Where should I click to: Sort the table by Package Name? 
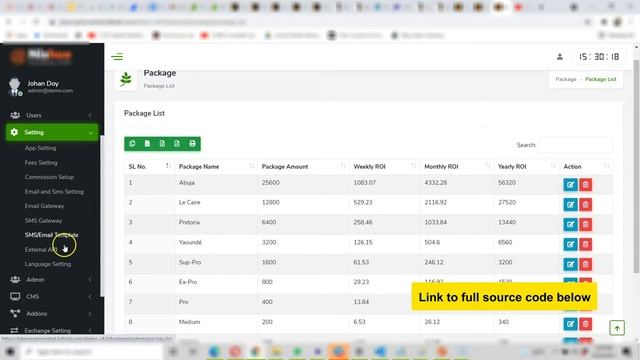pyautogui.click(x=216, y=167)
